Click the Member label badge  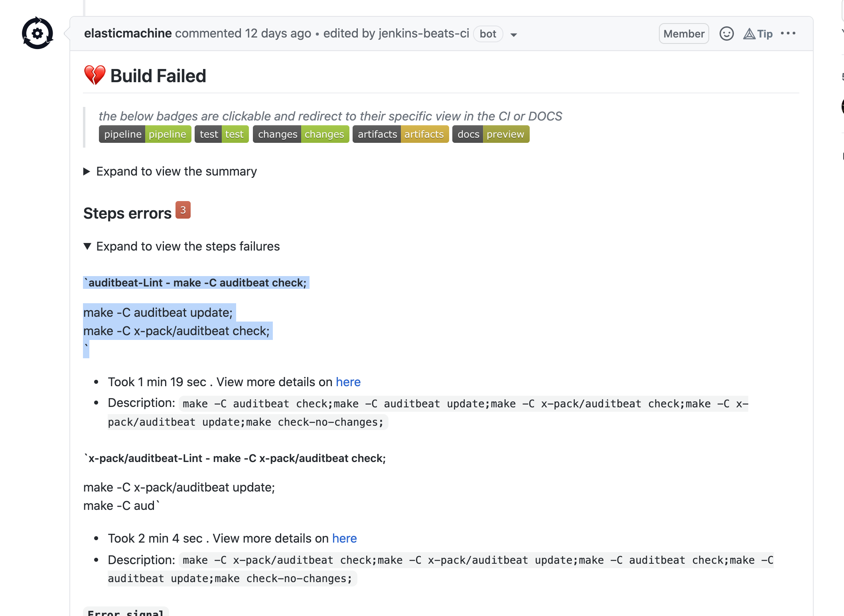pyautogui.click(x=684, y=34)
